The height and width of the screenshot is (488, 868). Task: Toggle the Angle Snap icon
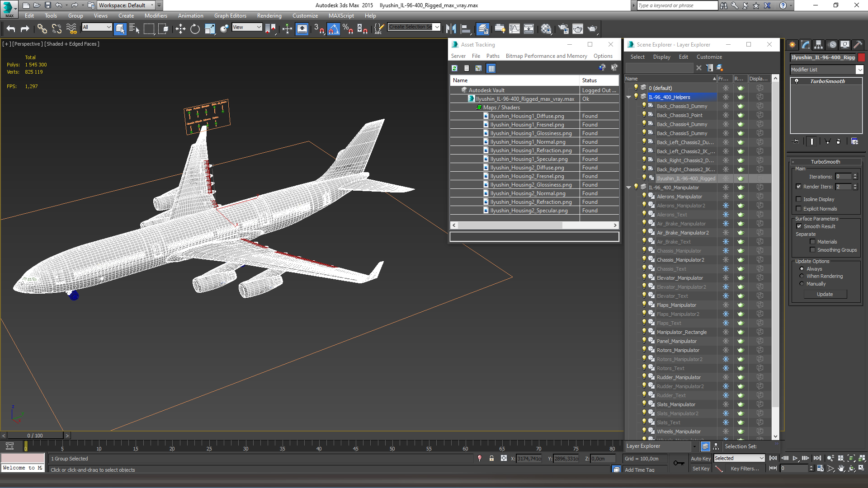[333, 29]
